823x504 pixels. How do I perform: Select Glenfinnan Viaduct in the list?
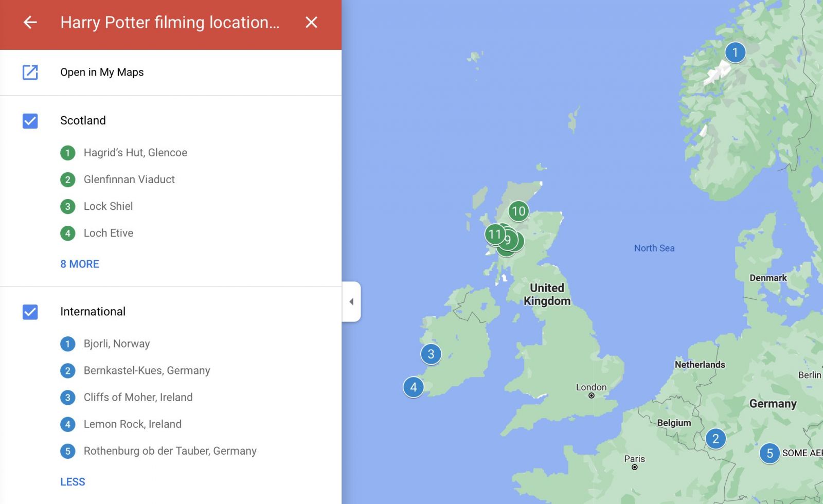point(129,179)
